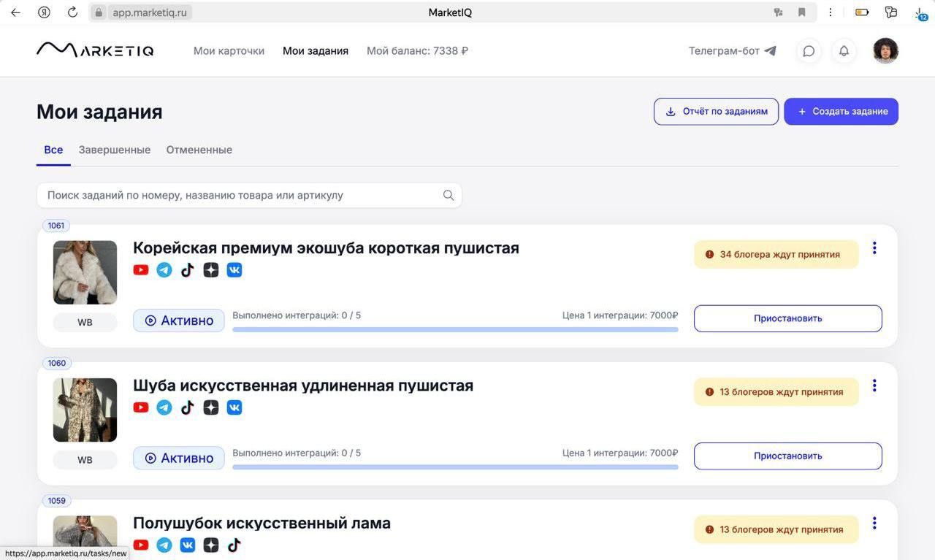Download Отчёт по заданиям report
935x560 pixels.
[x=716, y=112]
